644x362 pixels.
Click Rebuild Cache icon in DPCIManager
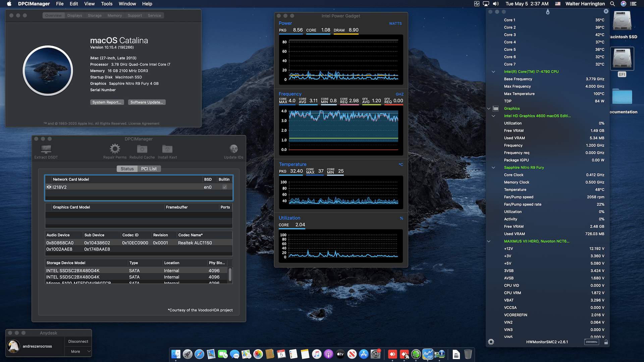tap(142, 149)
